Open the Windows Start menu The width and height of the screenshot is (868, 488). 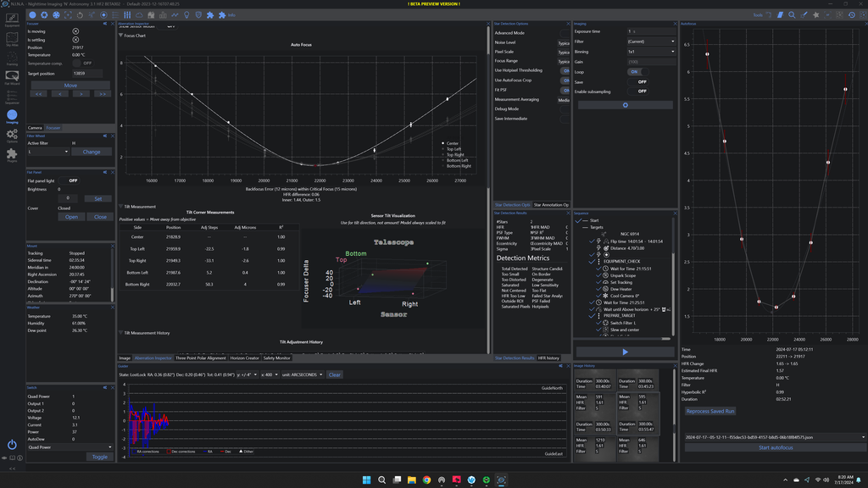pyautogui.click(x=366, y=480)
